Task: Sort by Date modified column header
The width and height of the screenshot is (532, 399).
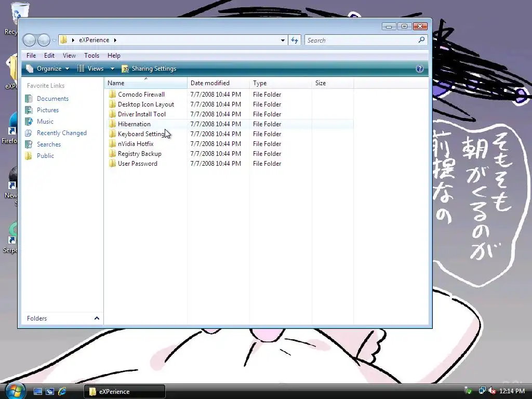Action: point(218,83)
